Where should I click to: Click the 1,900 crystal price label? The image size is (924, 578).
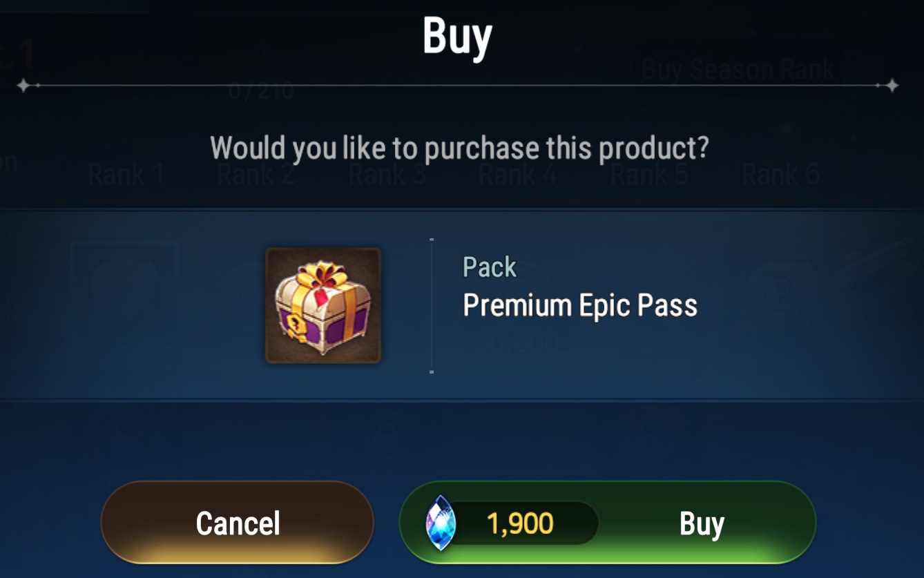[x=520, y=524]
